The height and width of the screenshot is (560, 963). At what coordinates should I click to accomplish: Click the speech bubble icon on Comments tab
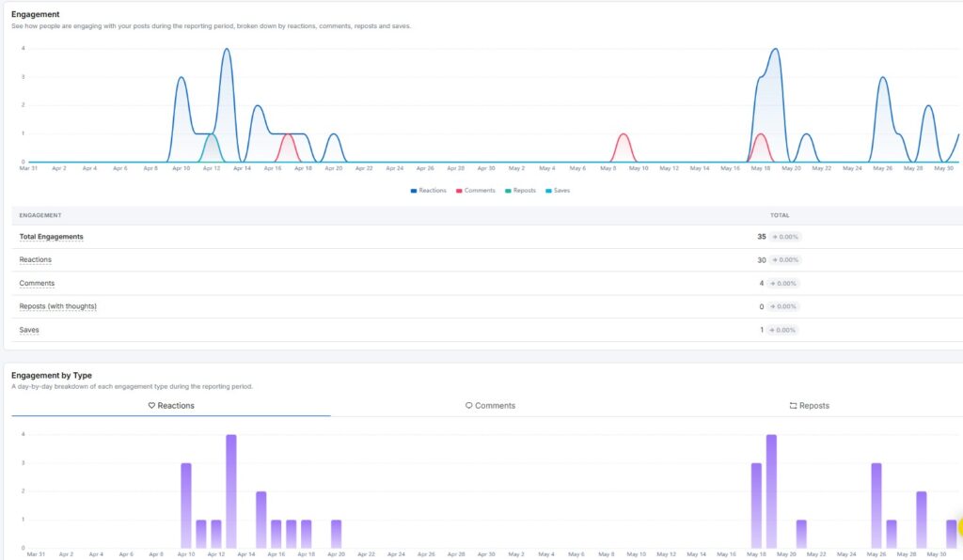(x=468, y=405)
